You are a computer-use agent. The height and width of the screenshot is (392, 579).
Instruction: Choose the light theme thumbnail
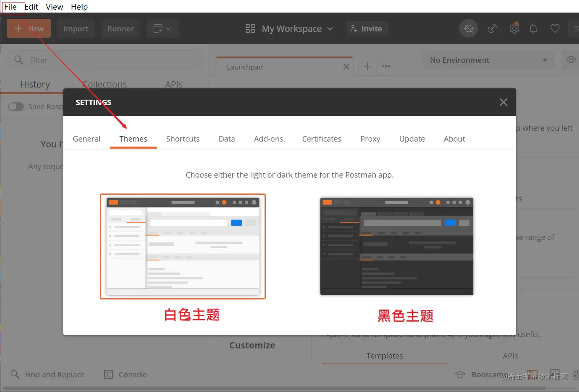point(183,246)
